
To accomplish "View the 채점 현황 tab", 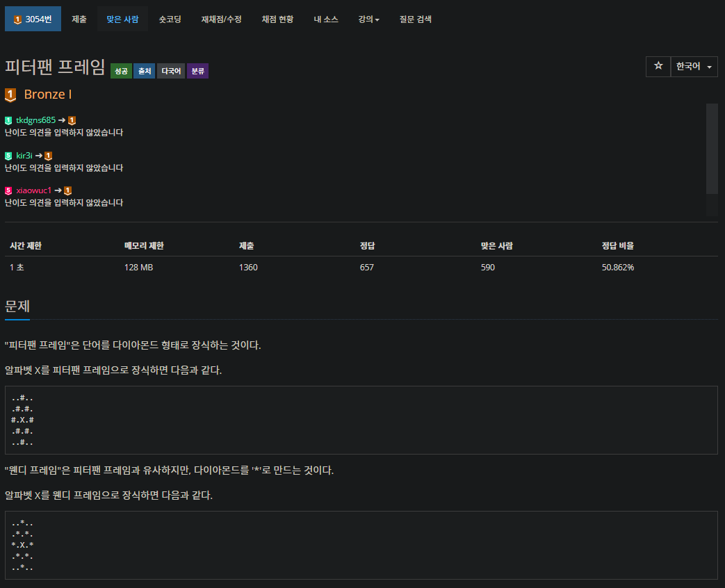I will pyautogui.click(x=277, y=19).
